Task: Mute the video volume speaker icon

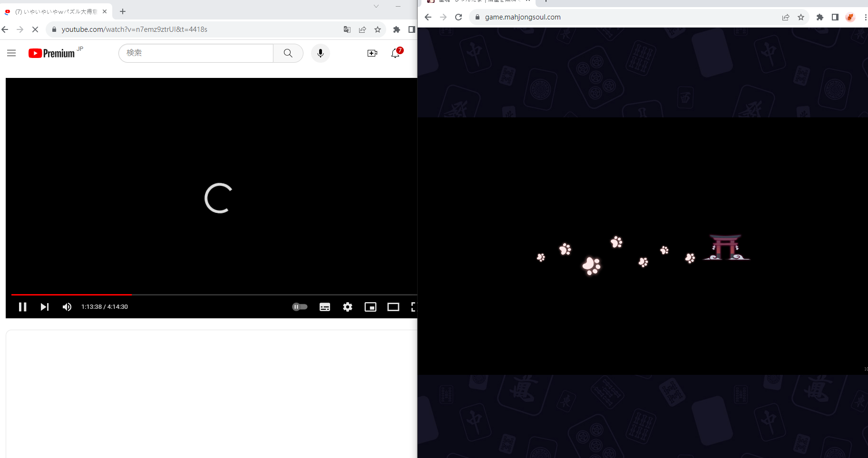Action: coord(67,307)
